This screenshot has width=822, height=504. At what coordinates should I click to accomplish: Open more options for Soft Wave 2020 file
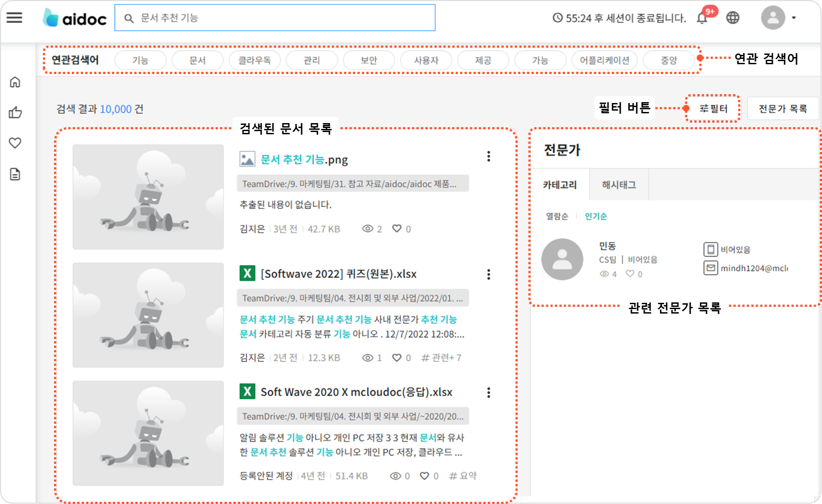489,392
